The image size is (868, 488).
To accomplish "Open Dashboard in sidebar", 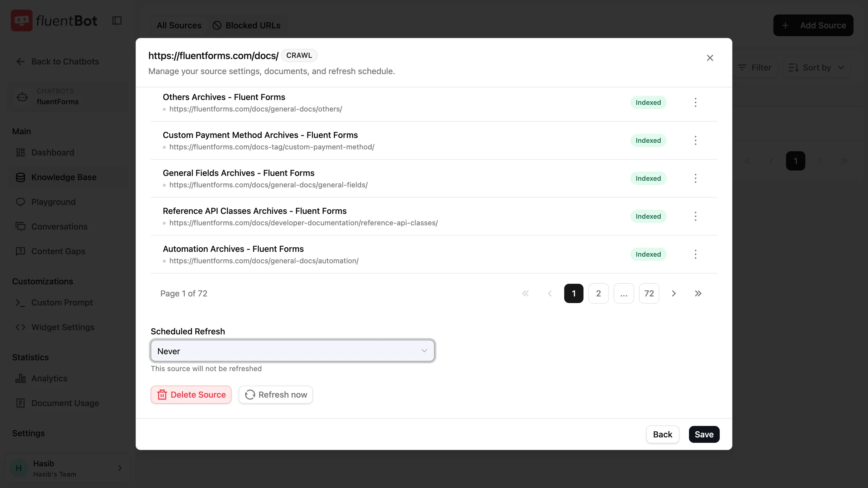I will 67,152.
